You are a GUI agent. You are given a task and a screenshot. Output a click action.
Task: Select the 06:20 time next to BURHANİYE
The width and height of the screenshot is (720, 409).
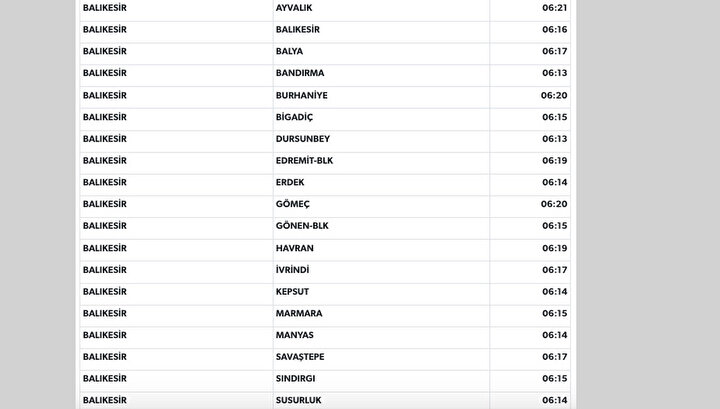coord(554,95)
